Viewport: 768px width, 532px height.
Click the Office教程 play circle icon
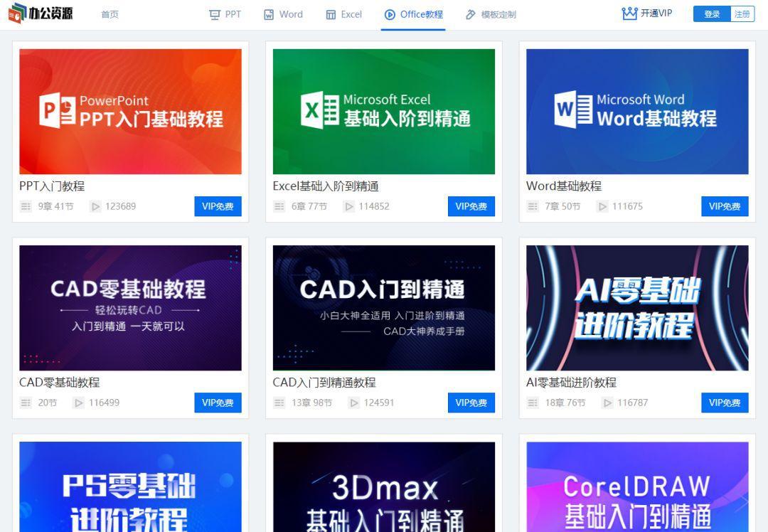tap(390, 15)
